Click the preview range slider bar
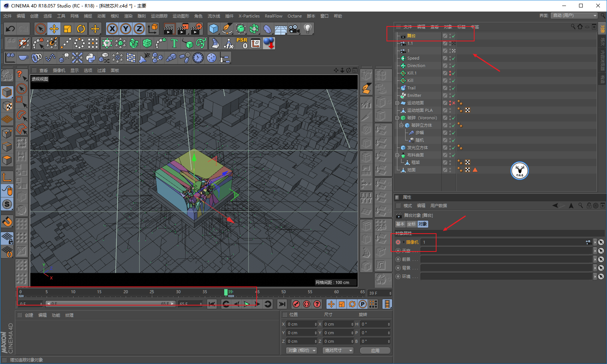This screenshot has width=607, height=364. [x=110, y=304]
